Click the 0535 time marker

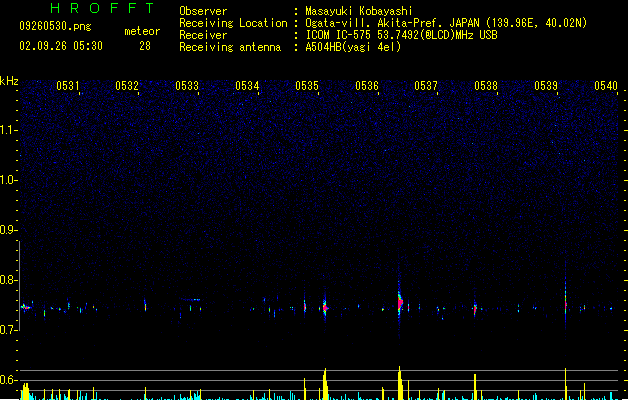click(x=307, y=86)
